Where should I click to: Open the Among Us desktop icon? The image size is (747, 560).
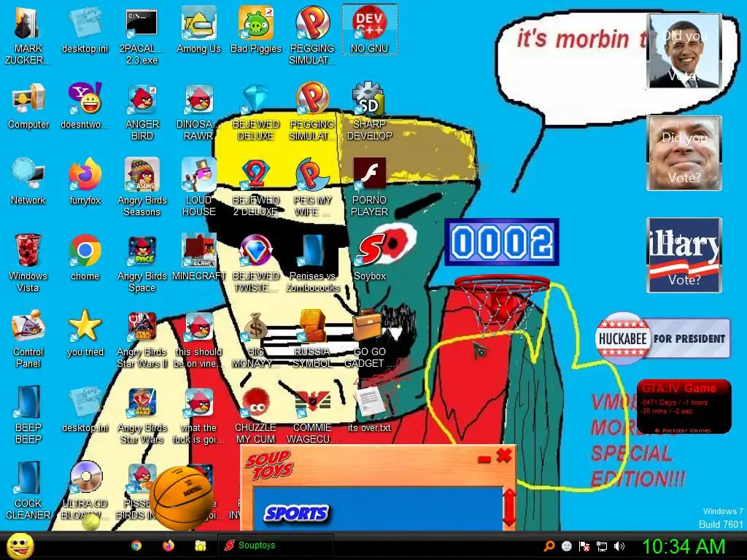tap(198, 30)
